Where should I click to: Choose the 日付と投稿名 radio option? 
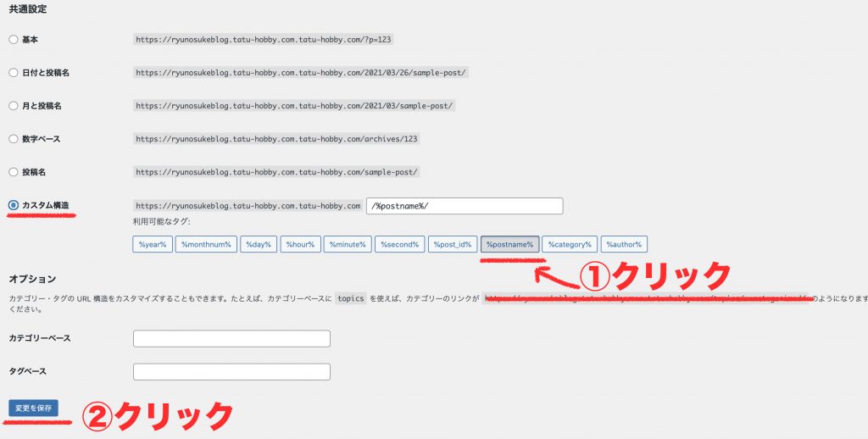point(13,73)
